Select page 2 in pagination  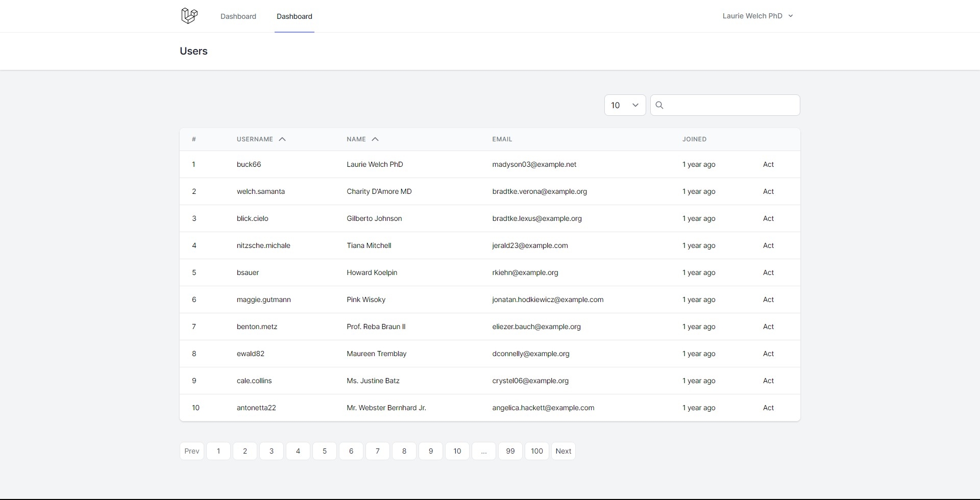pos(245,451)
